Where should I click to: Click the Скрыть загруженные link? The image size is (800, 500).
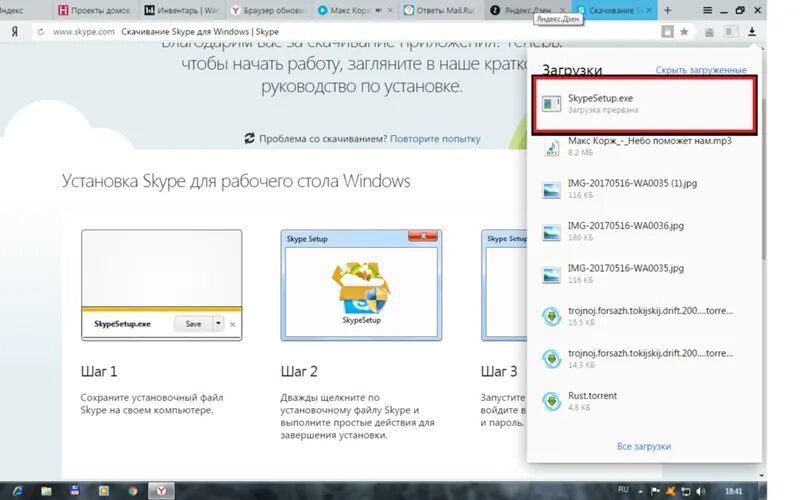pyautogui.click(x=701, y=70)
